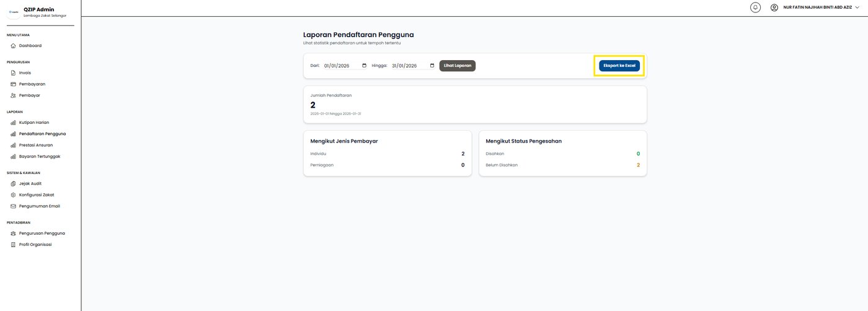
Task: Open Kutipan Harian report
Action: point(34,123)
